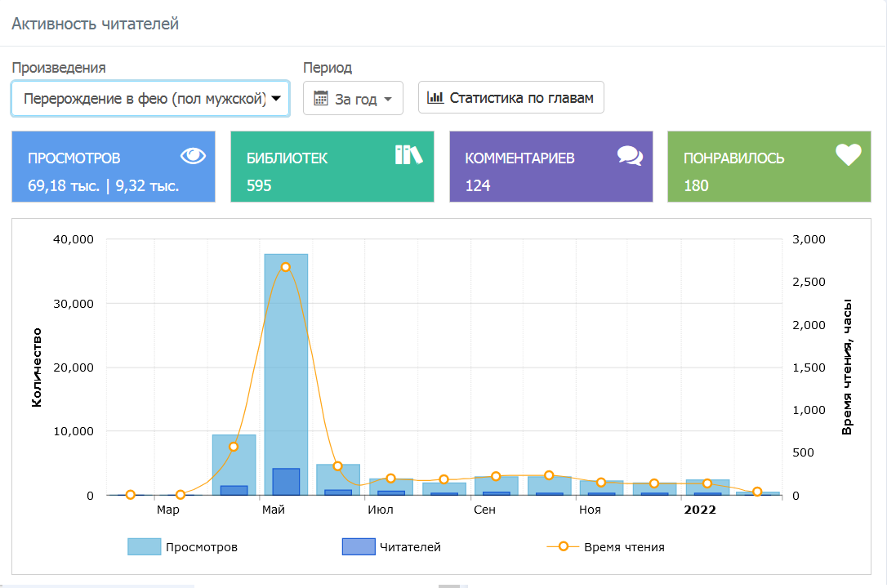Click the Понравилось 180 likes card
Screen dimensions: 887x588
click(769, 167)
